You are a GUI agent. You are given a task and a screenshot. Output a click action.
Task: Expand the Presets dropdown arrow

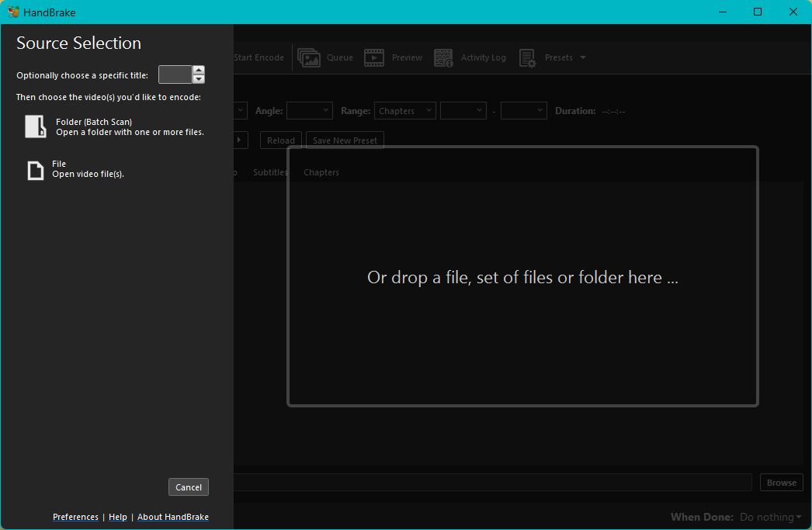coord(583,57)
